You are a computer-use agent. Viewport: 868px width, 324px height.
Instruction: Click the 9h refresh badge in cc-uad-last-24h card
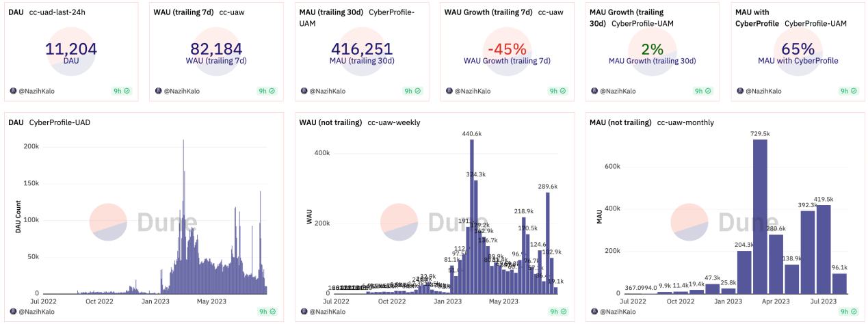coord(122,91)
